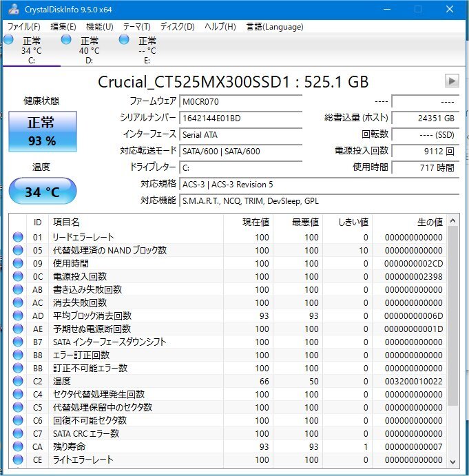The height and width of the screenshot is (476, 469).
Task: Select the 予期せぬ電源断回数 attribute
Action: [x=92, y=329]
